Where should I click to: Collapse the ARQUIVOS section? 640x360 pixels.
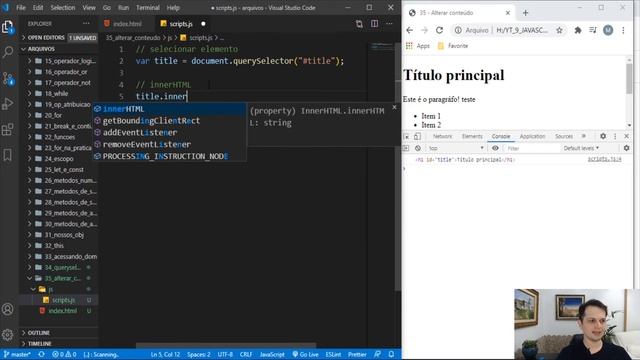tap(59, 49)
